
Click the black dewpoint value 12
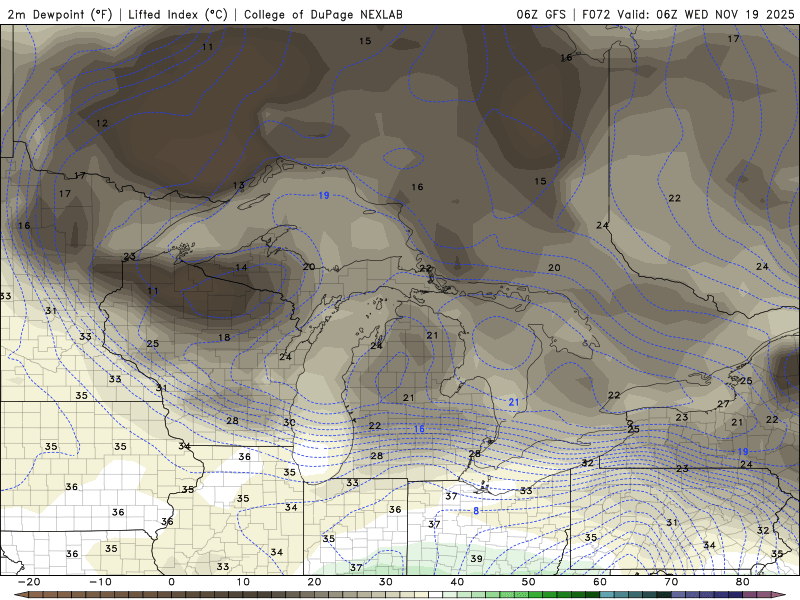pyautogui.click(x=102, y=123)
